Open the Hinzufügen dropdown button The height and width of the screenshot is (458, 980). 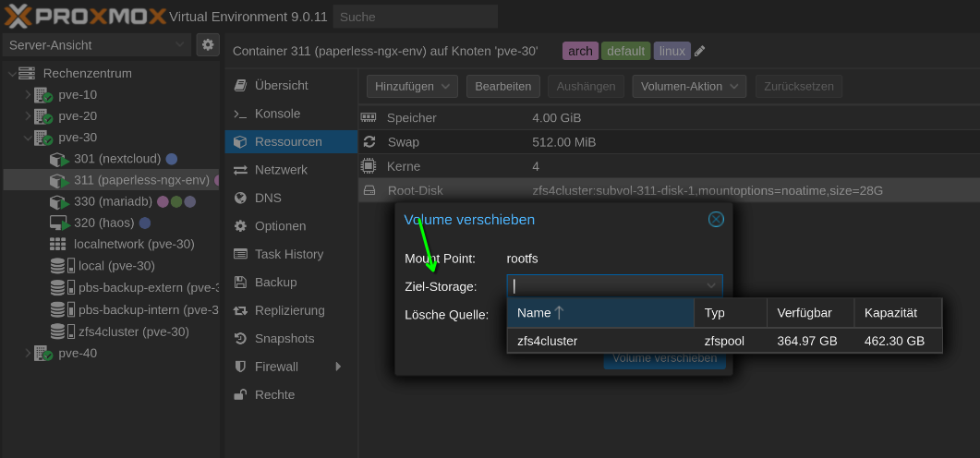412,86
